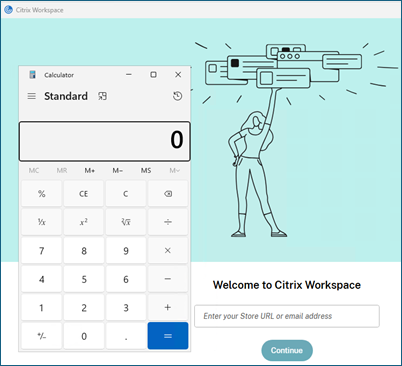
Task: Toggle Keep on top mode icon
Action: [x=102, y=96]
